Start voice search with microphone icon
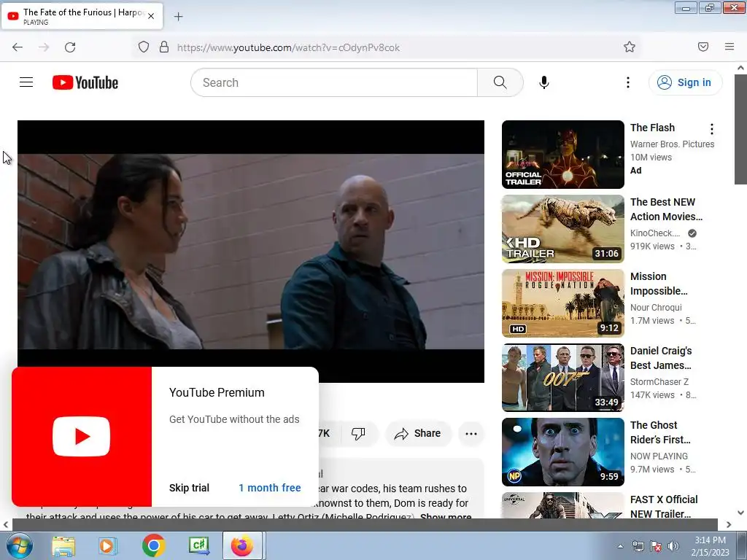This screenshot has width=747, height=560. click(x=544, y=82)
